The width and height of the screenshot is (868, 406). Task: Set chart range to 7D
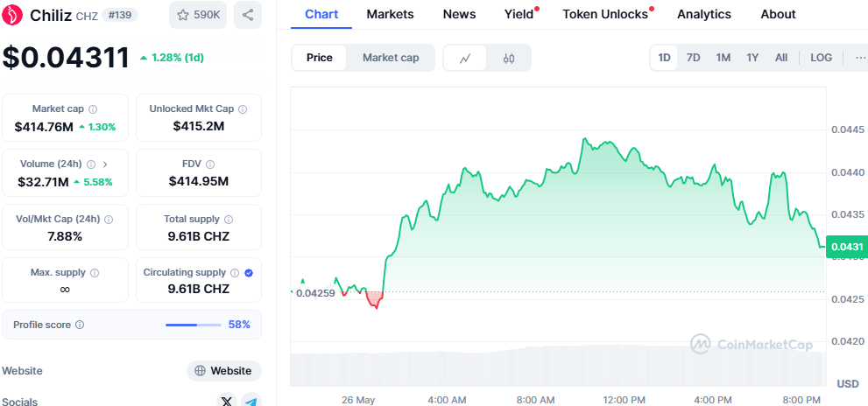coord(693,58)
